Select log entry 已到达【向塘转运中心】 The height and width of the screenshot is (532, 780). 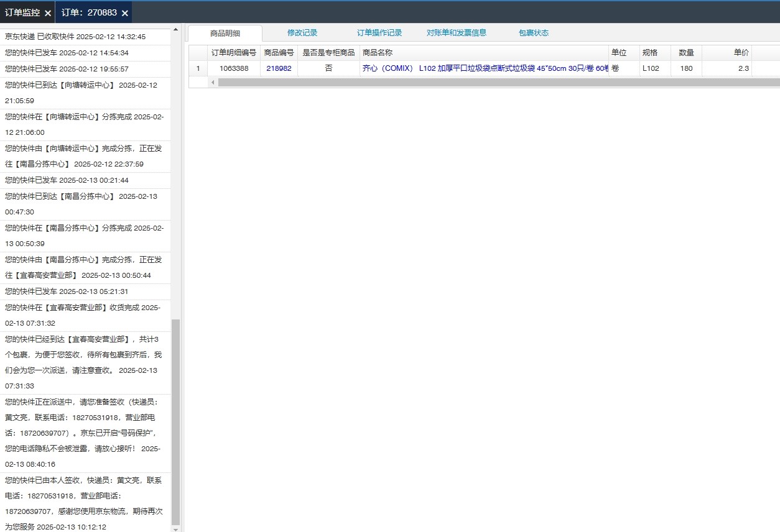[85, 93]
